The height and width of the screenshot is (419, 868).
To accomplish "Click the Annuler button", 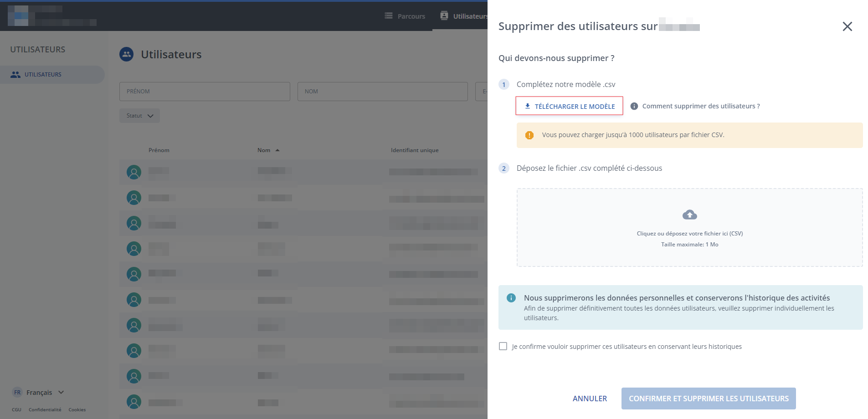I will point(590,399).
